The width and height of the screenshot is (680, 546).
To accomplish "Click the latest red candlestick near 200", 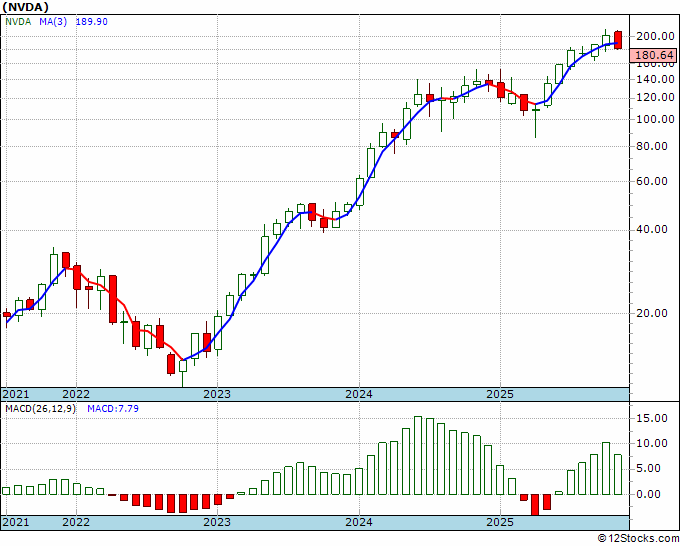I will (x=618, y=40).
